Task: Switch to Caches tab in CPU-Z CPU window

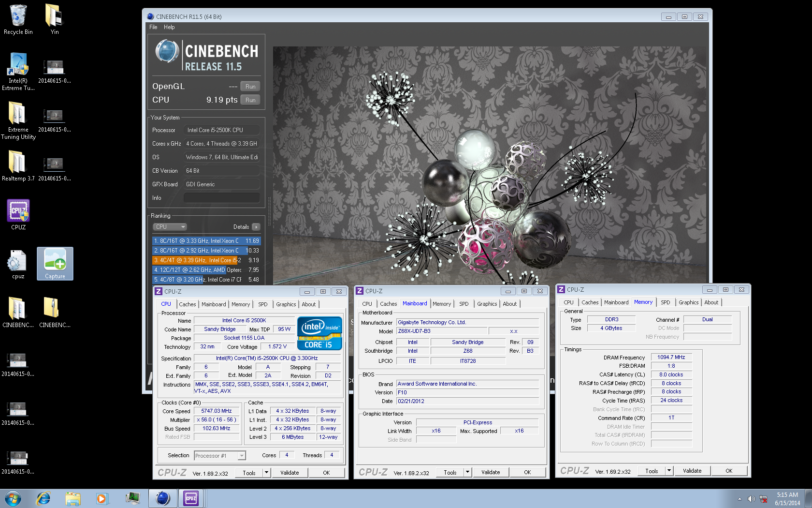Action: click(188, 304)
